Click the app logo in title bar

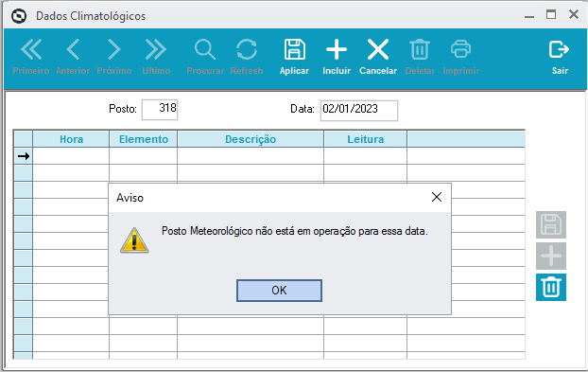pos(19,16)
